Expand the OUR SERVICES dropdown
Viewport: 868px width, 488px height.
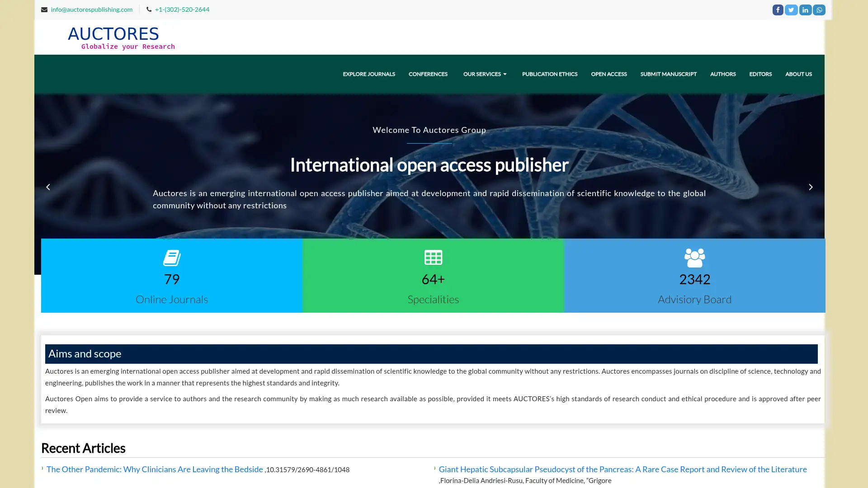point(485,74)
